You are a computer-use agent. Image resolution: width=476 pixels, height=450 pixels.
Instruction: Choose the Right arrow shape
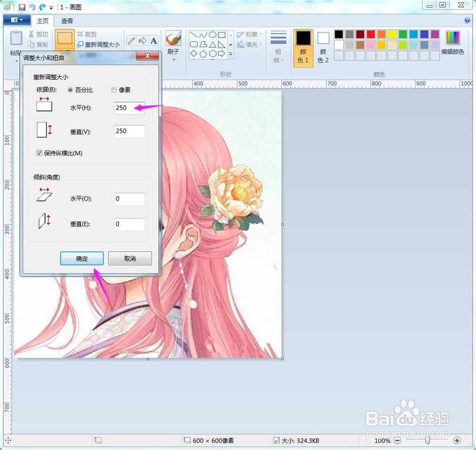click(222, 54)
